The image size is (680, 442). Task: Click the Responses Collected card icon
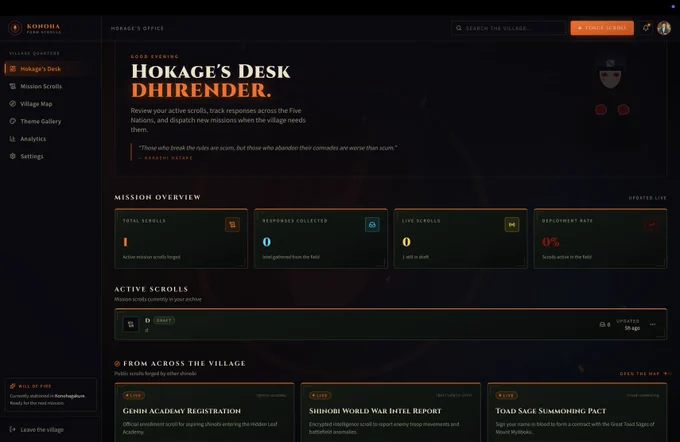372,225
